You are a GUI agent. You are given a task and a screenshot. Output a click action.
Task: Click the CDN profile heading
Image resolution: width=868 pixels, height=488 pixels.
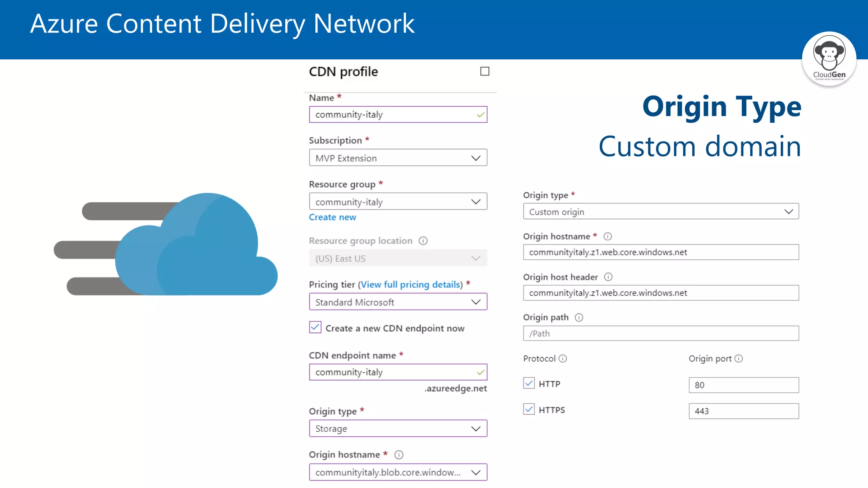[x=343, y=72]
